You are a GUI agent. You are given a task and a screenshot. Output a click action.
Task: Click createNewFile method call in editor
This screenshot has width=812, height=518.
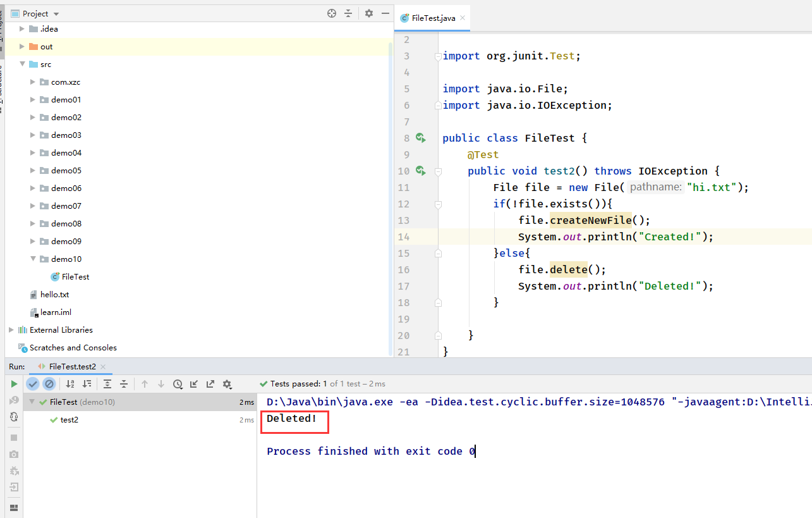(x=591, y=220)
